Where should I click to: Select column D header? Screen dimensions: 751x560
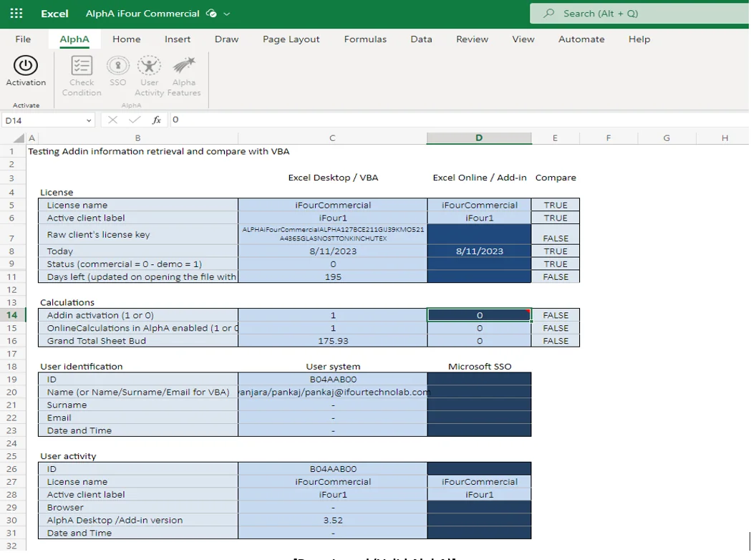click(x=479, y=138)
